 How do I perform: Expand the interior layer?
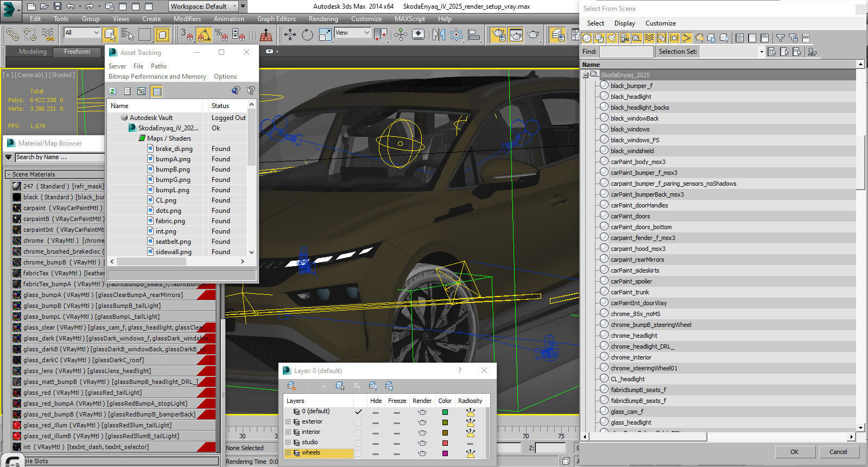tap(288, 432)
